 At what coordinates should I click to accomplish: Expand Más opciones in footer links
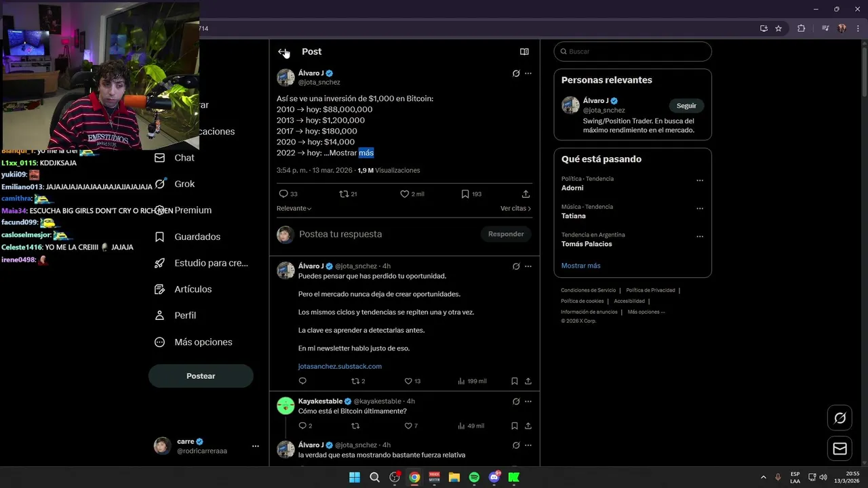tap(646, 312)
